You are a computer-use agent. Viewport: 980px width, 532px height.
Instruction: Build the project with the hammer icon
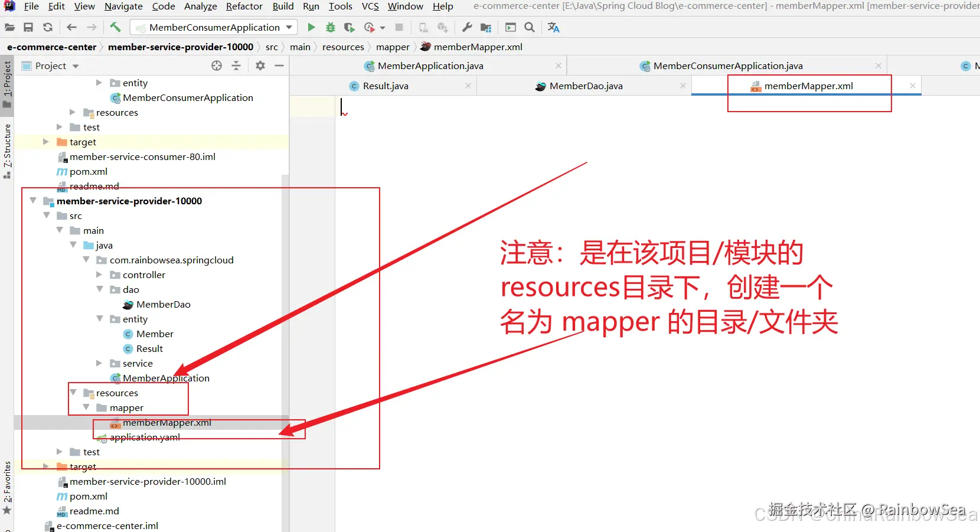coord(115,27)
